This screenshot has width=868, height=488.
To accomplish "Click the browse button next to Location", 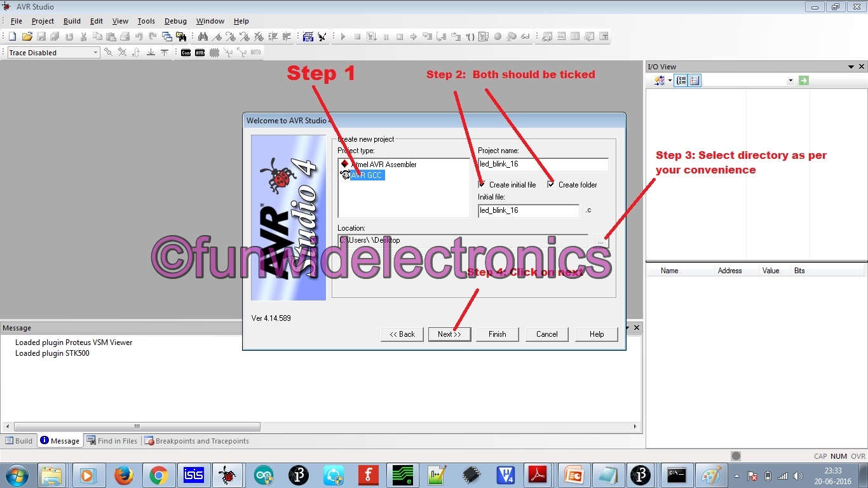I will (x=600, y=241).
